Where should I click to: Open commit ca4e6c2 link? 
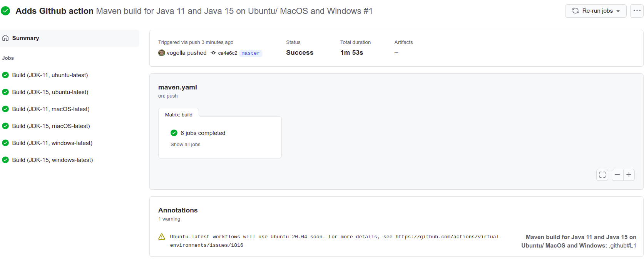click(227, 53)
